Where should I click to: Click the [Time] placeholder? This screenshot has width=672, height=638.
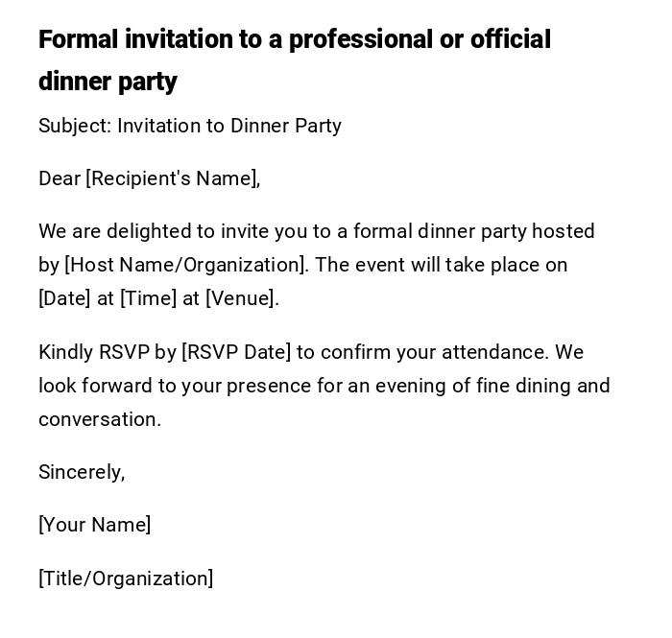(148, 298)
